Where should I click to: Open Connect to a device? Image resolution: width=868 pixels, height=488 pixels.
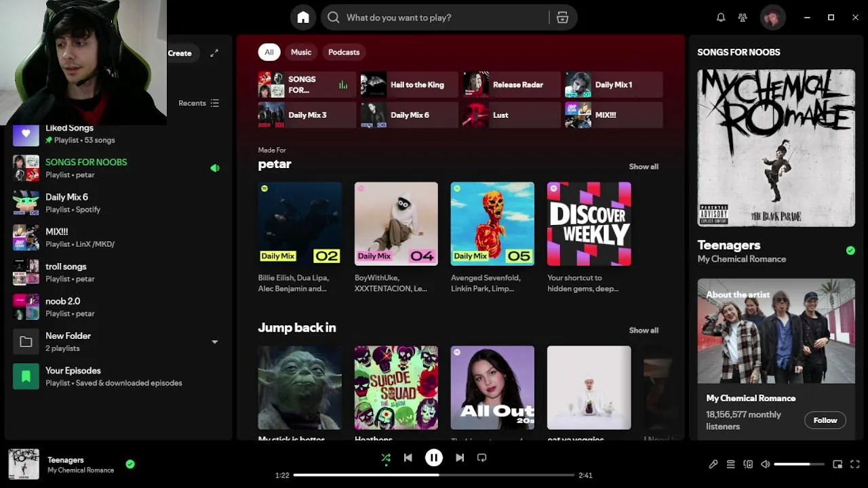click(x=748, y=464)
